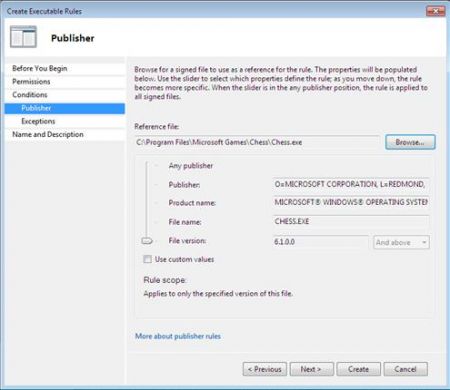This screenshot has height=390, width=450.
Task: Click the Any publisher slider label
Action: coord(191,166)
